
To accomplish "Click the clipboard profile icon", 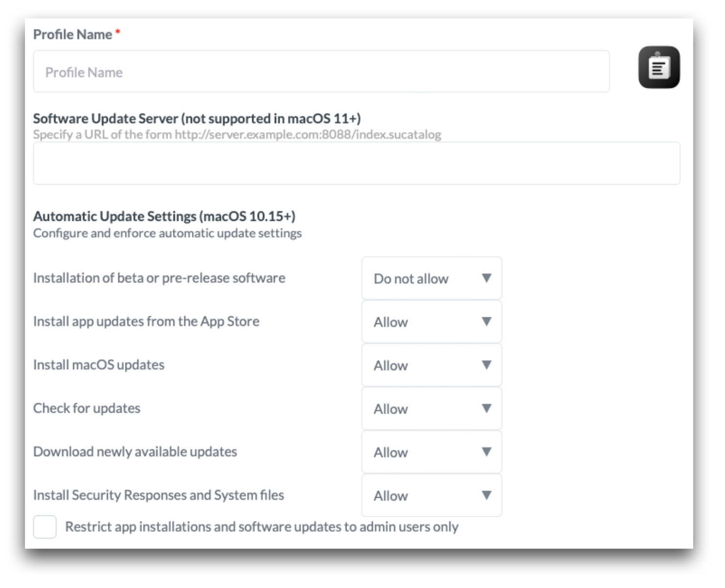I will (658, 68).
